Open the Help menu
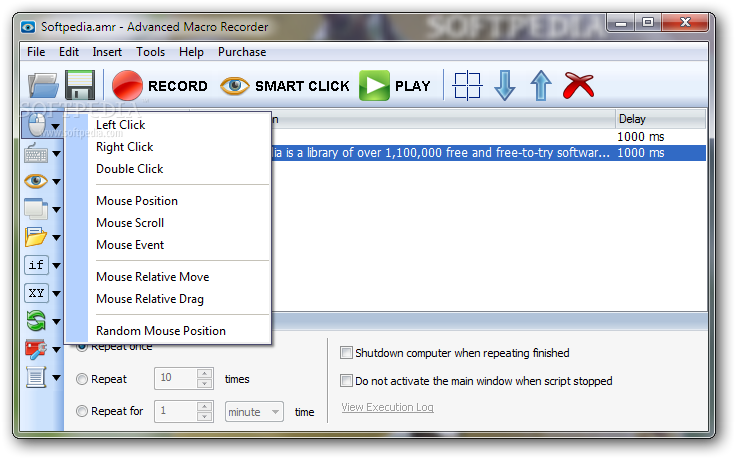This screenshot has width=736, height=459. click(191, 52)
